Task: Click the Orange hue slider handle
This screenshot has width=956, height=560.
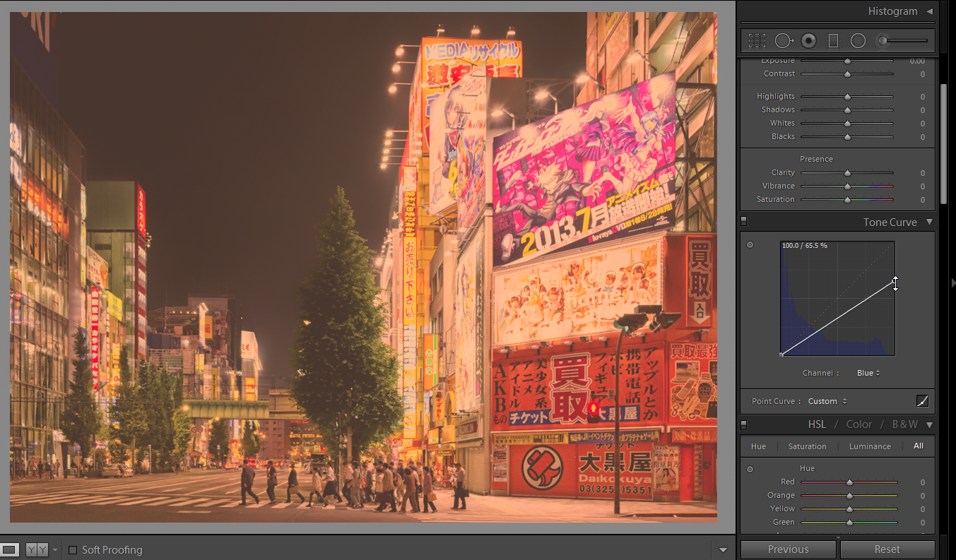Action: point(849,496)
